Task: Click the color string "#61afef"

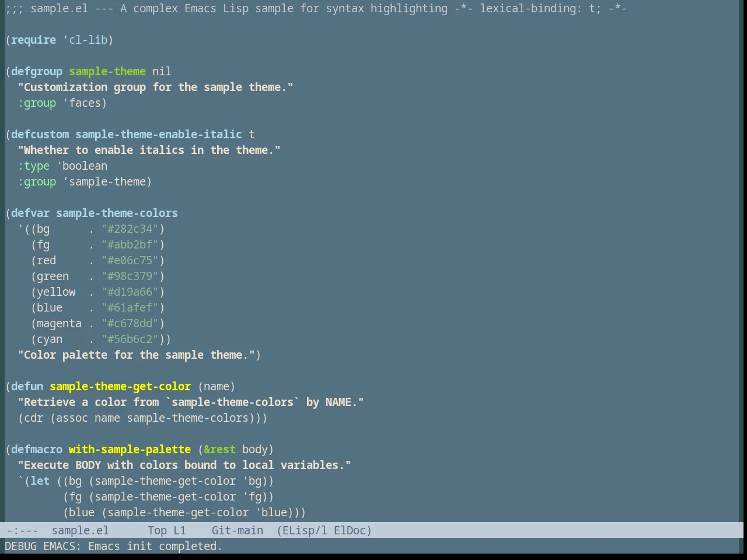Action: [130, 307]
